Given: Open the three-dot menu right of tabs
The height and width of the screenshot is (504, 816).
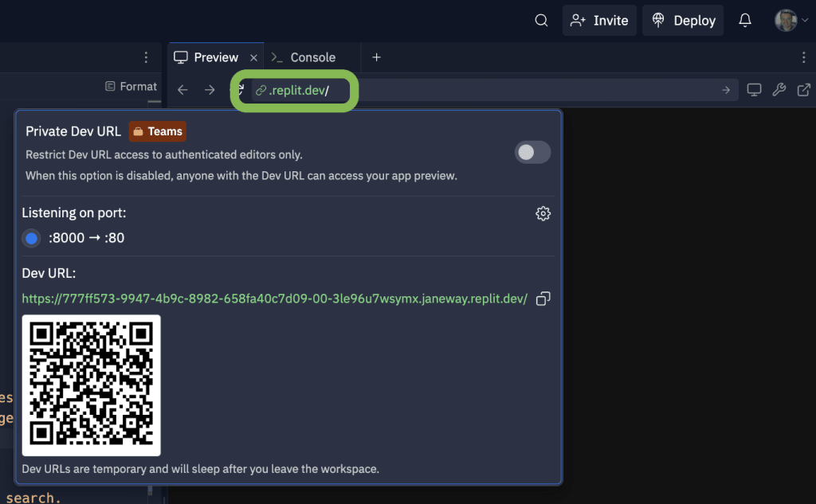Looking at the screenshot, I should (x=803, y=57).
